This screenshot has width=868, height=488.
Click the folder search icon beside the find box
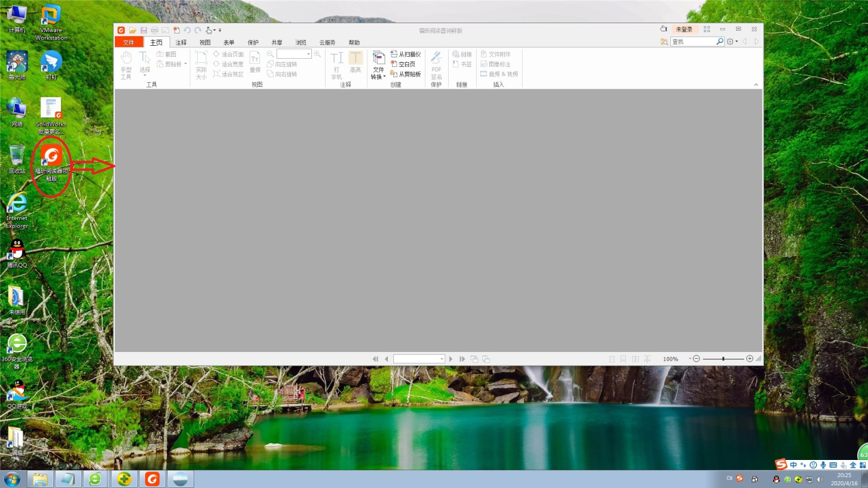click(x=664, y=42)
